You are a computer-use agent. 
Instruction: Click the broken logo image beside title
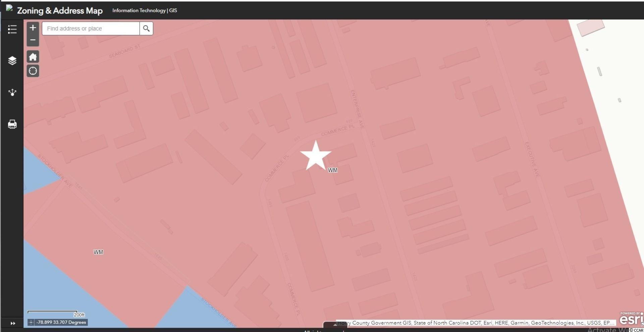coord(9,8)
